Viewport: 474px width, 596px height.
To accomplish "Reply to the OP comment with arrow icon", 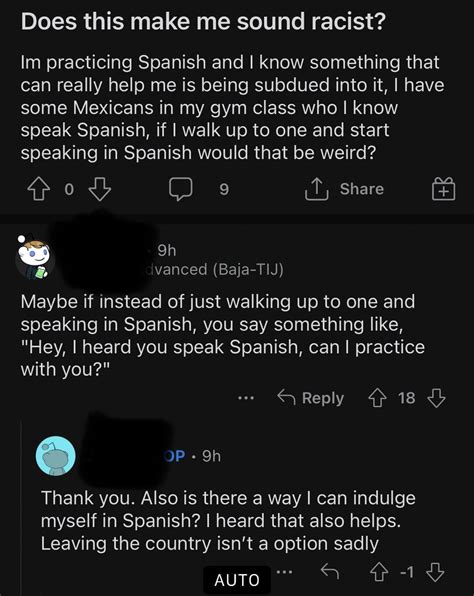I will (330, 571).
